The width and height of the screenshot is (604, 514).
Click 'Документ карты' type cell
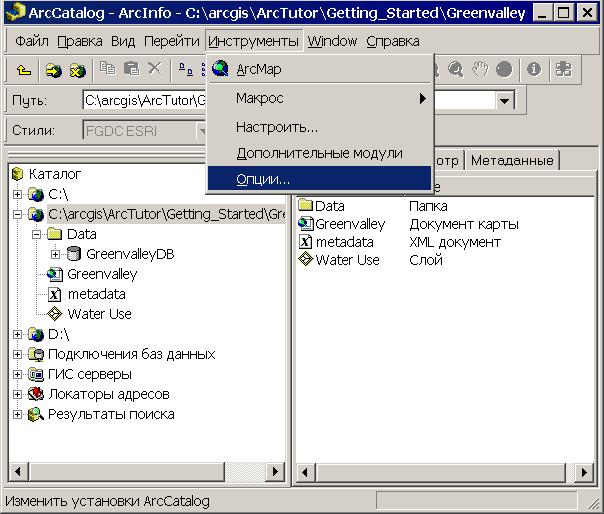(464, 224)
